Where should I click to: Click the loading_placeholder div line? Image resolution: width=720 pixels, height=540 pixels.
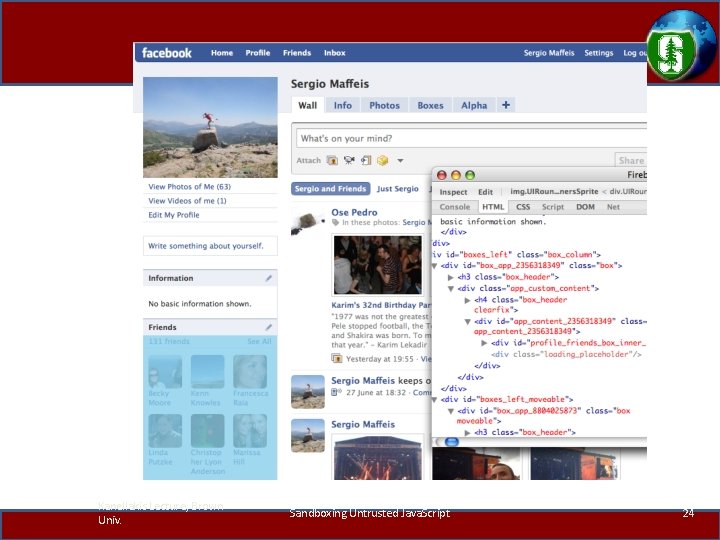566,354
